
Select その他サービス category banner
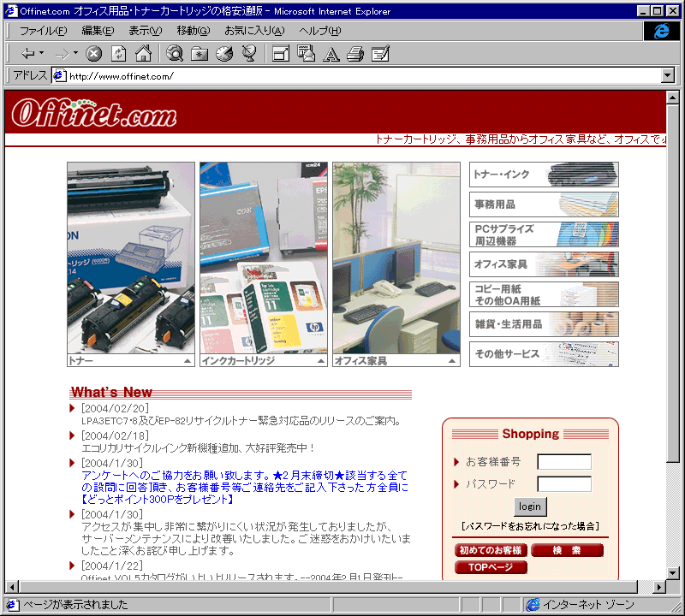tap(544, 354)
